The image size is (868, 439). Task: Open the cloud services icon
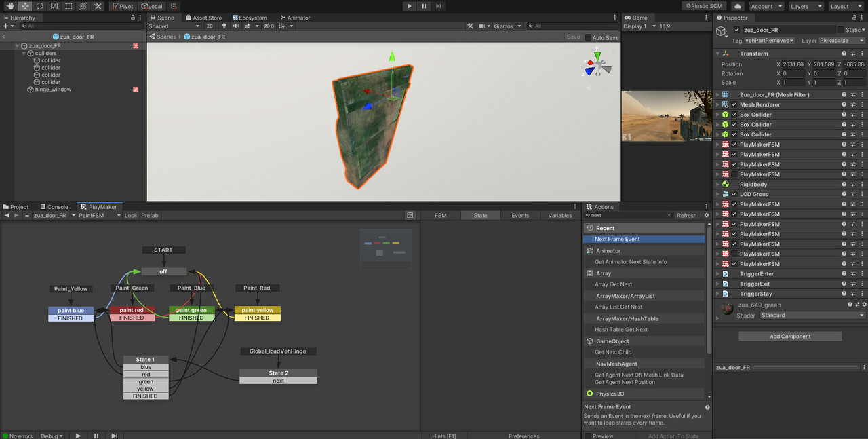pos(737,6)
